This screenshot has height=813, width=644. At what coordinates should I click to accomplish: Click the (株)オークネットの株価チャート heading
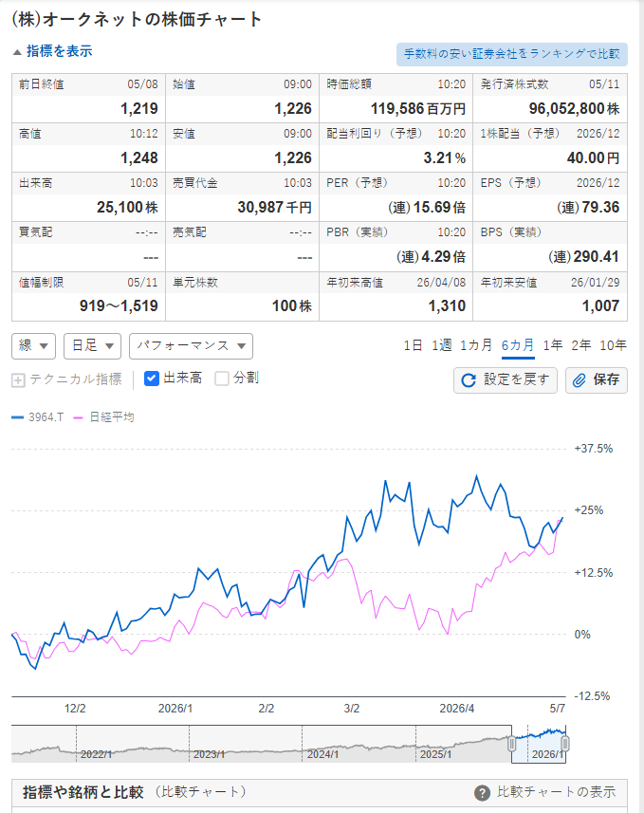137,19
